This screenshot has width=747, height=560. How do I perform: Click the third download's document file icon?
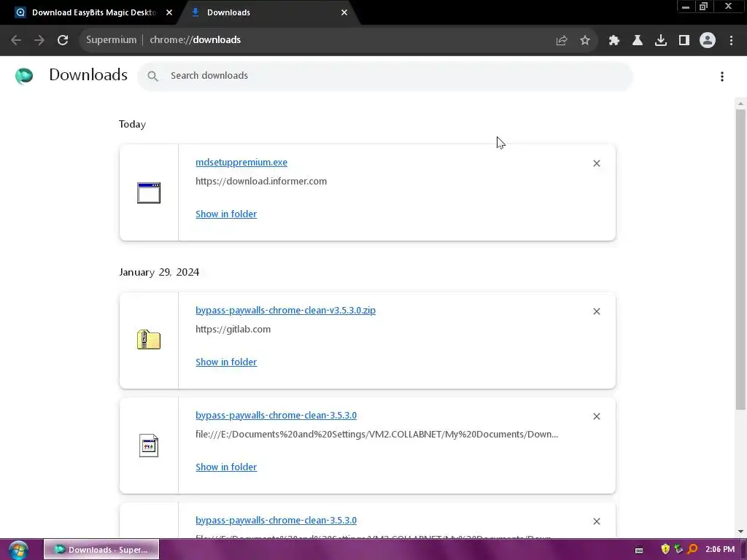[x=149, y=446]
